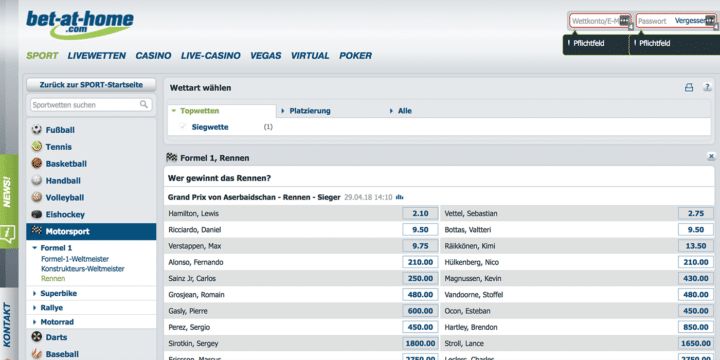720x360 pixels.
Task: Click the printer icon in Wettart panel
Action: [x=689, y=88]
